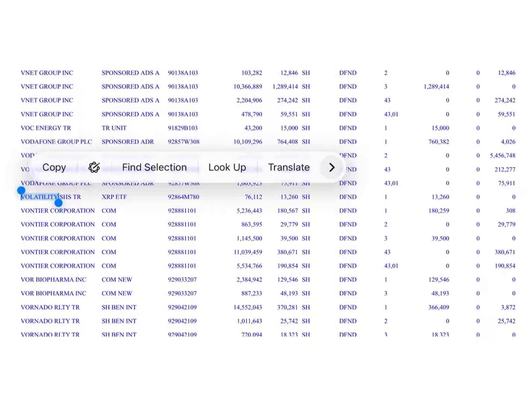Click the value 2,384,942
The image size is (532, 403).
[x=250, y=280]
